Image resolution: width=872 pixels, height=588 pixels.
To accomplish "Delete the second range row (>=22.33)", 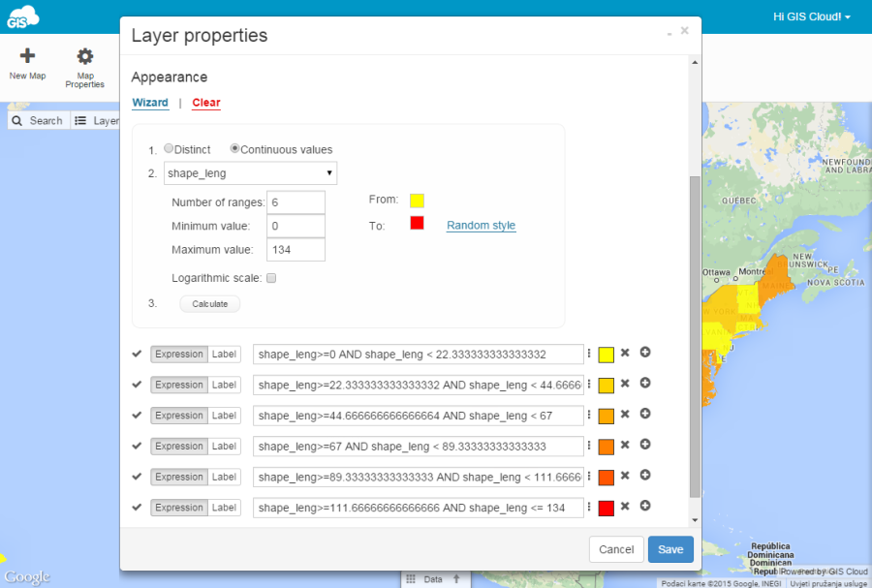I will point(625,383).
